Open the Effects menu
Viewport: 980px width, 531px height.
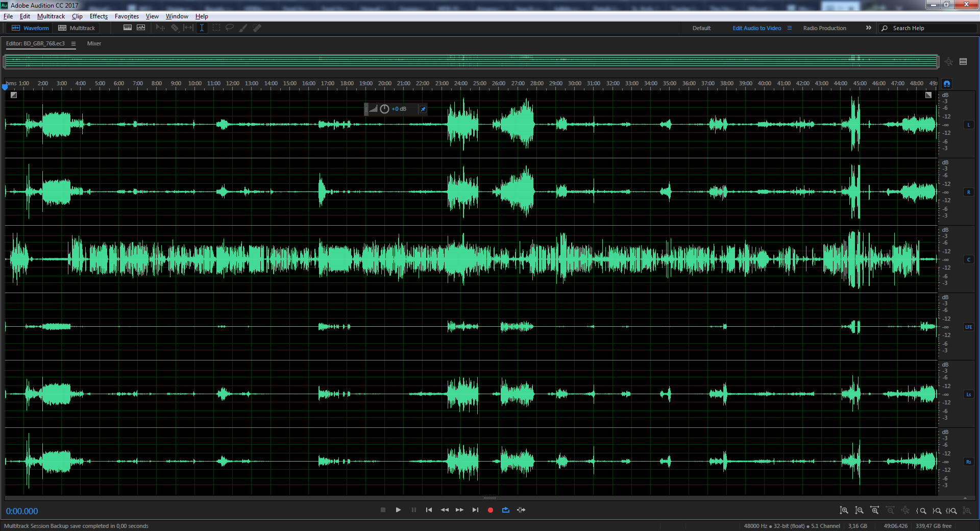click(99, 16)
